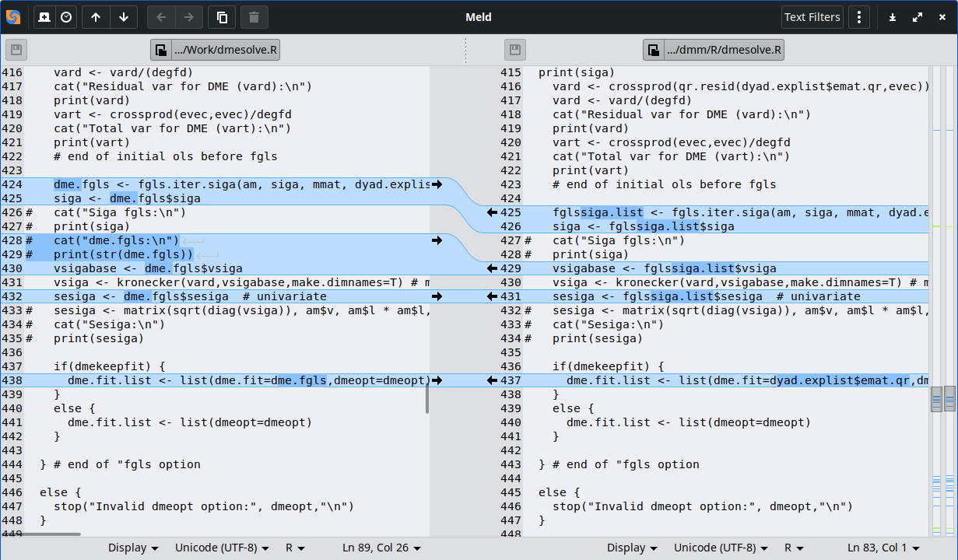958x560 pixels.
Task: Go to previous change with up arrow
Action: pos(96,17)
